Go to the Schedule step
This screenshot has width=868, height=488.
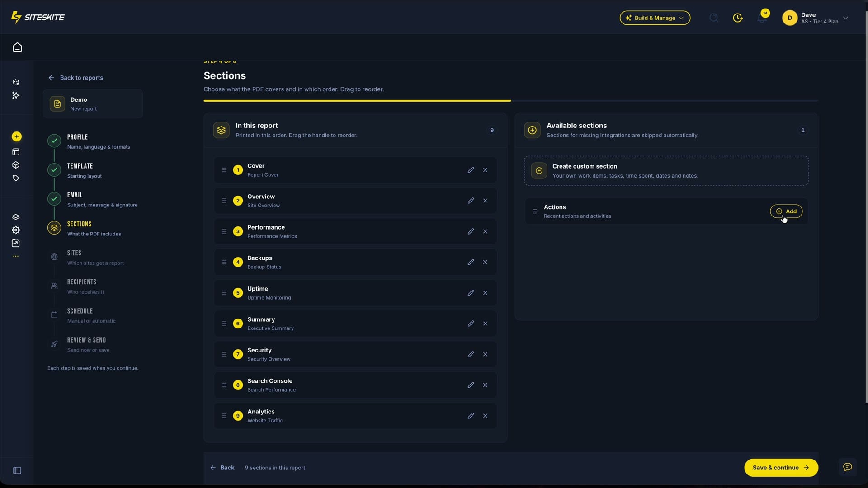(93, 315)
